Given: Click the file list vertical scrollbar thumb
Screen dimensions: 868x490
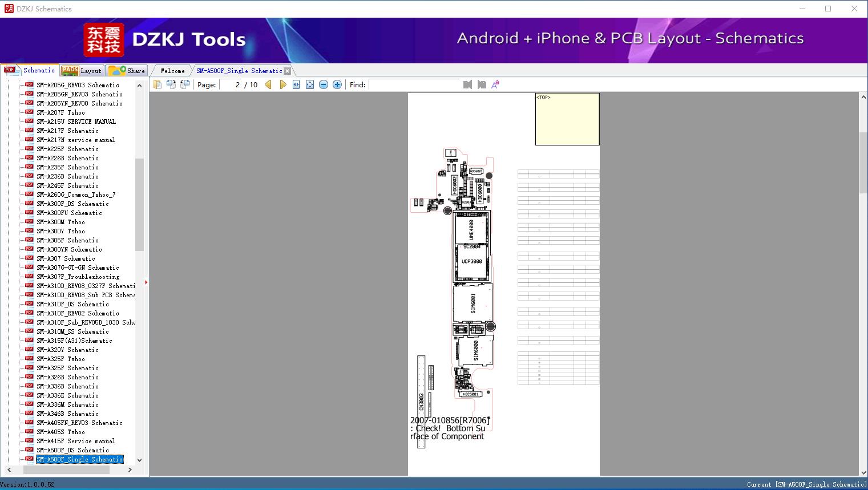Looking at the screenshot, I should 139,204.
